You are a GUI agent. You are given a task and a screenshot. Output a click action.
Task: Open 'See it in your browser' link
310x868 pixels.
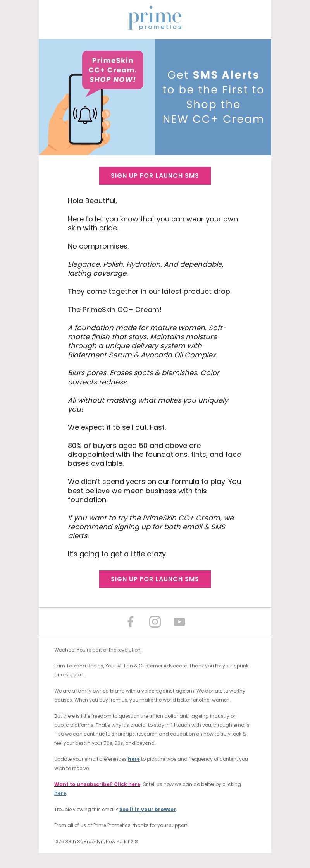point(148,810)
